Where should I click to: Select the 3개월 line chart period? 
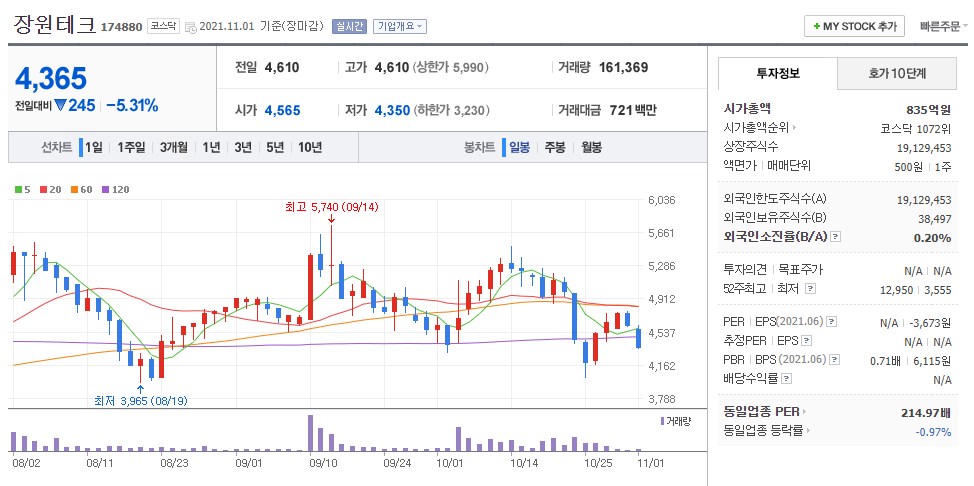pyautogui.click(x=173, y=148)
